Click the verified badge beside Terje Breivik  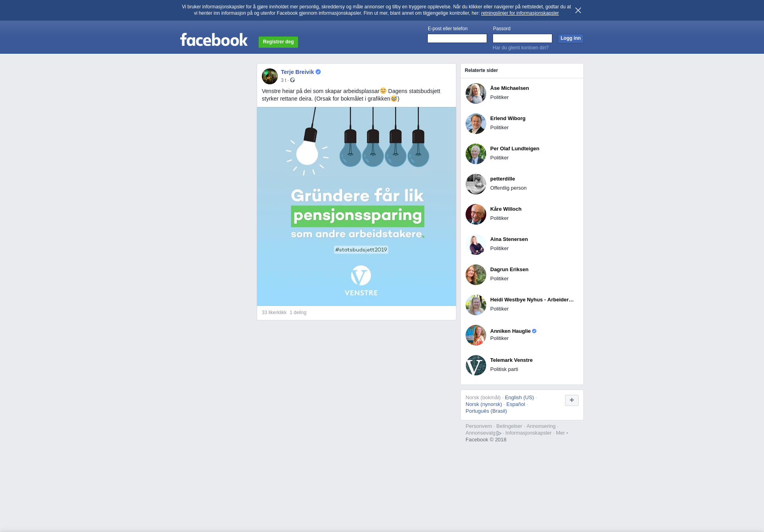(x=318, y=72)
